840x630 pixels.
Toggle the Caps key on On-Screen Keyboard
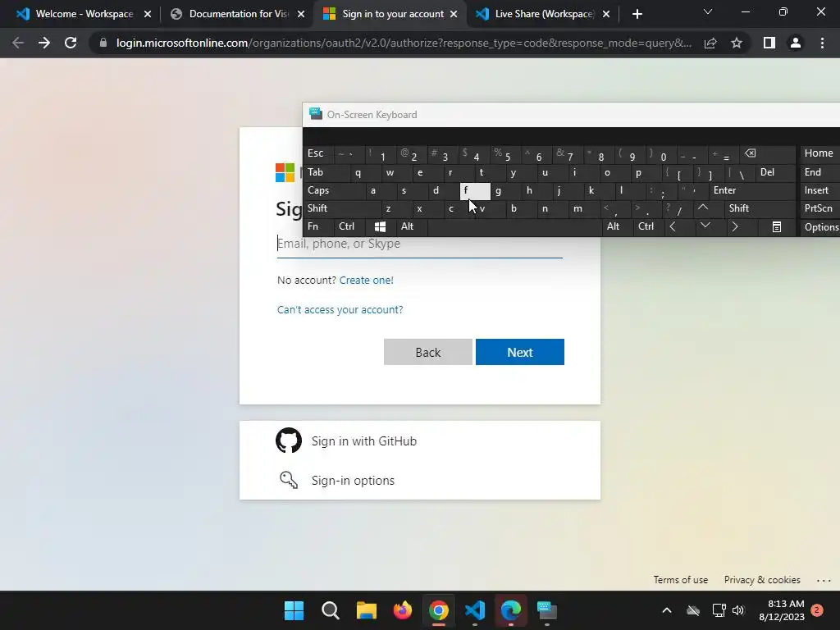click(335, 190)
